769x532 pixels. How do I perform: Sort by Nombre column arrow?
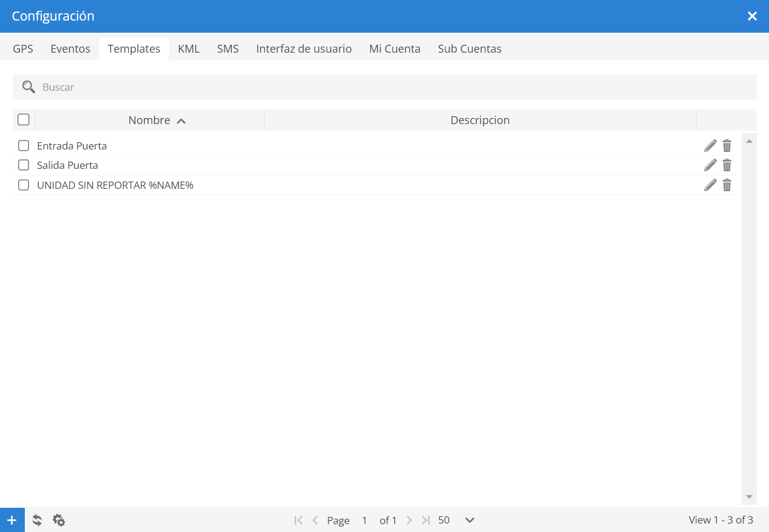point(181,120)
